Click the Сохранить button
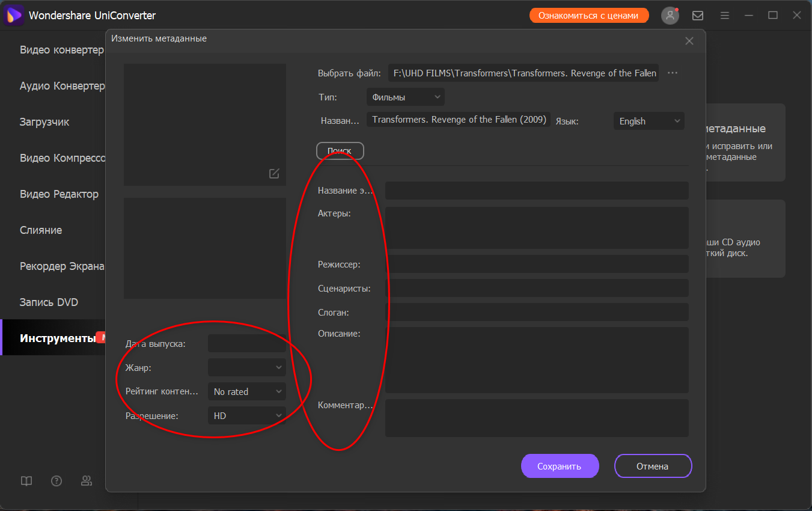Image resolution: width=812 pixels, height=511 pixels. coord(560,466)
